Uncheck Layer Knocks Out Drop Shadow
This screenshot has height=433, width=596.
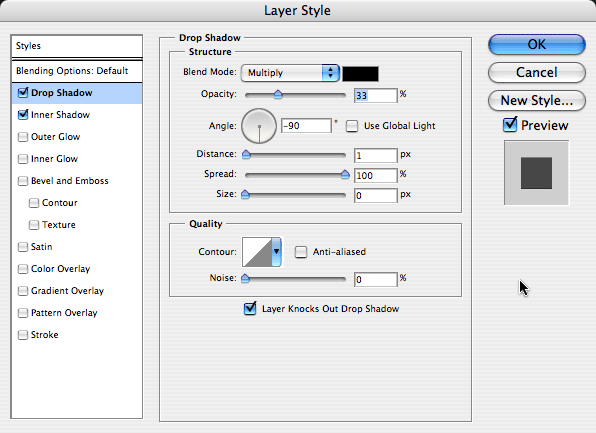tap(250, 308)
